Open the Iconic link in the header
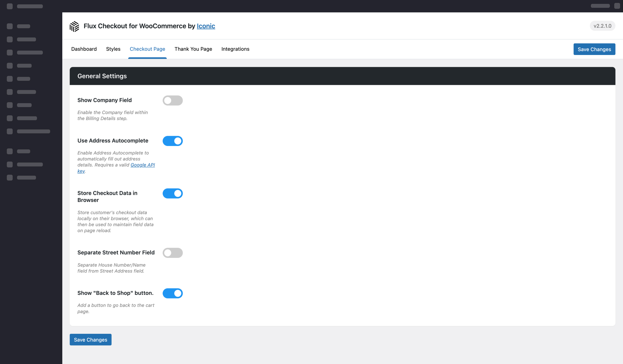Screen dimensions: 623x364 click(x=206, y=26)
